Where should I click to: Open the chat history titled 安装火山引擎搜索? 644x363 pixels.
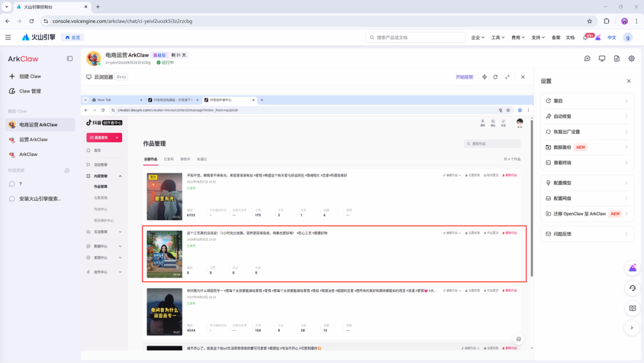coord(40,199)
